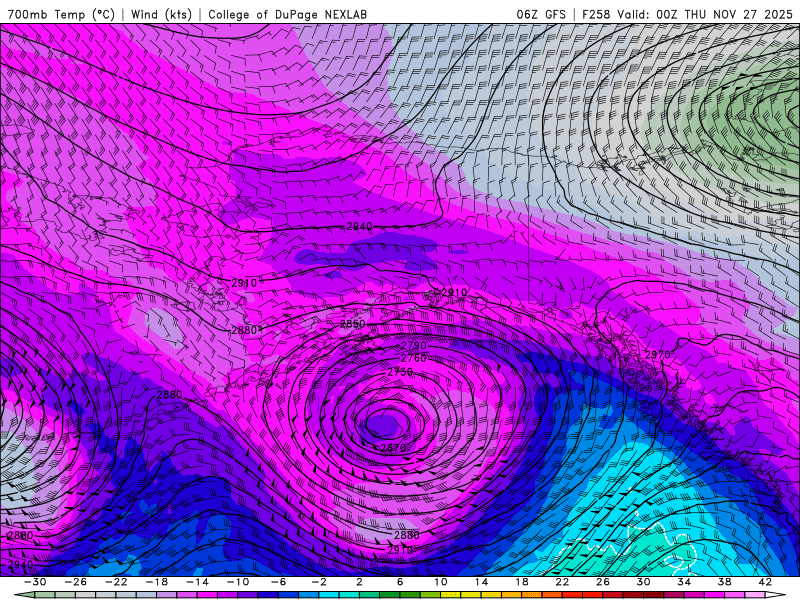Viewport: 800px width, 600px height.
Task: Click the 2850 height contour label
Action: click(x=353, y=324)
